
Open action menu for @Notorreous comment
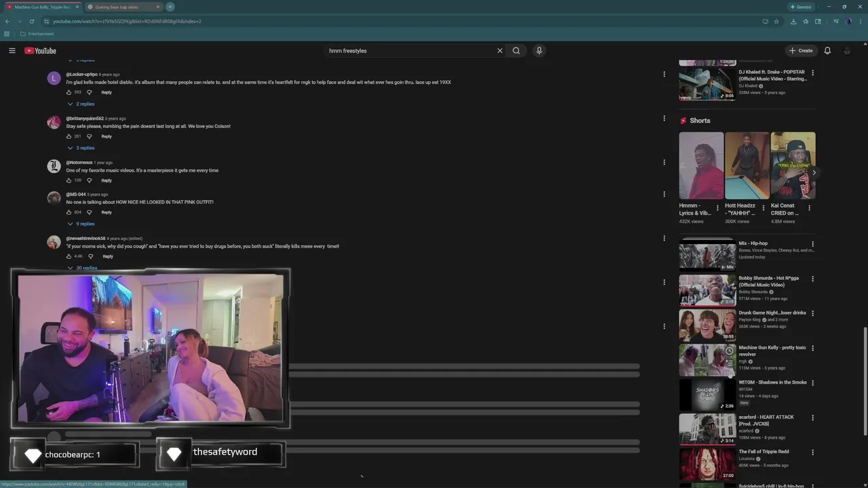coord(664,162)
